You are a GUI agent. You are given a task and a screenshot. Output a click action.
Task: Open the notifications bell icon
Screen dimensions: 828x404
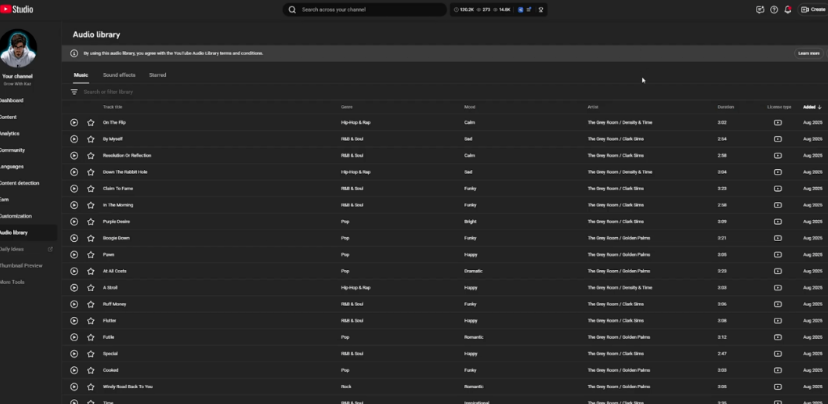788,9
